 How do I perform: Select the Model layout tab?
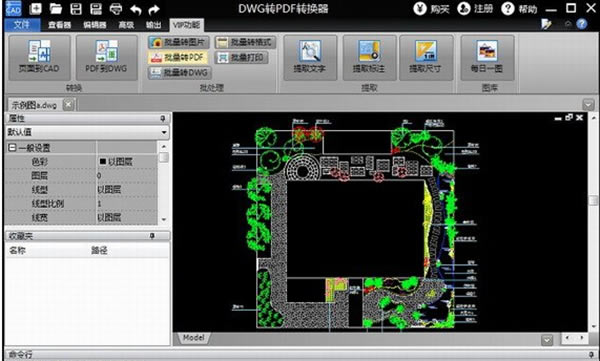194,338
